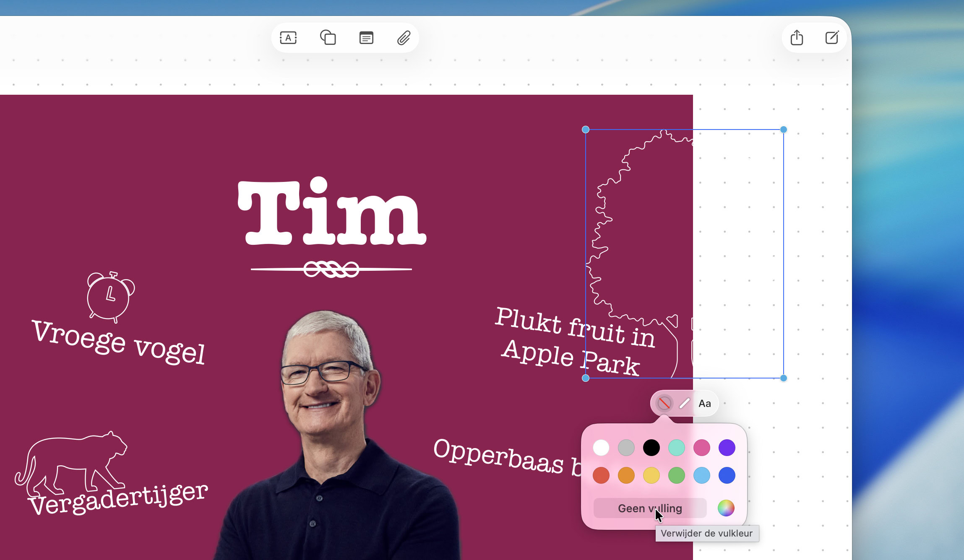Select the purple fill swatch
Screen dimensions: 964x560
point(727,448)
